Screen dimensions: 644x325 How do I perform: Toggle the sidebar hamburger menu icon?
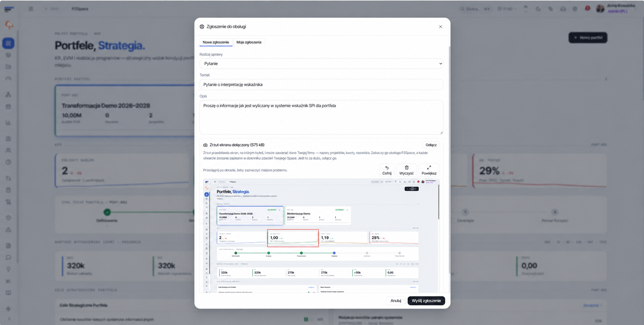click(31, 9)
